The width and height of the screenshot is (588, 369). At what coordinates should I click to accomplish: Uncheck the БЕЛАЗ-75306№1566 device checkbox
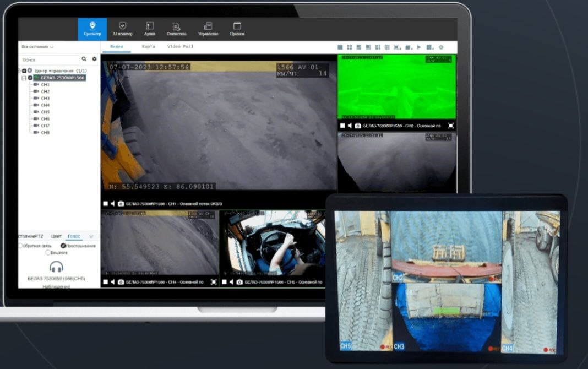click(30, 78)
